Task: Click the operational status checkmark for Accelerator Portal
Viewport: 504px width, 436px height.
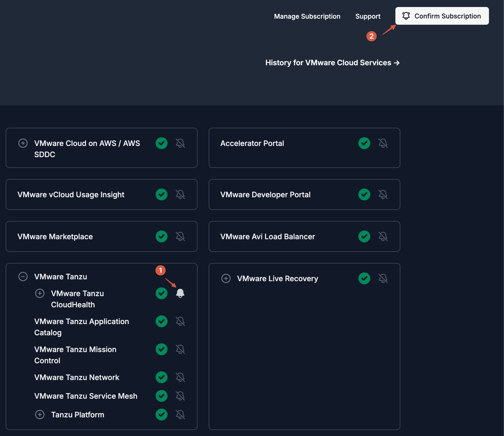Action: click(x=364, y=143)
